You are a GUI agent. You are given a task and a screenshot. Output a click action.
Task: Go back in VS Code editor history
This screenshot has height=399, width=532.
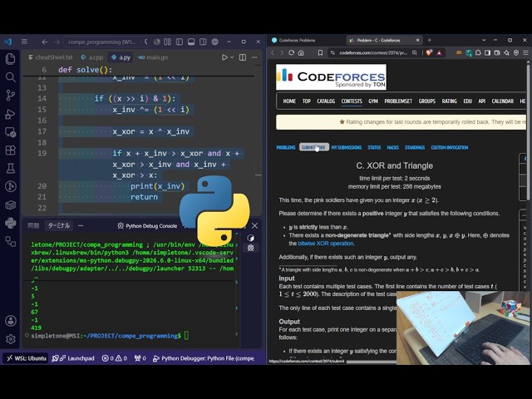coord(45,42)
